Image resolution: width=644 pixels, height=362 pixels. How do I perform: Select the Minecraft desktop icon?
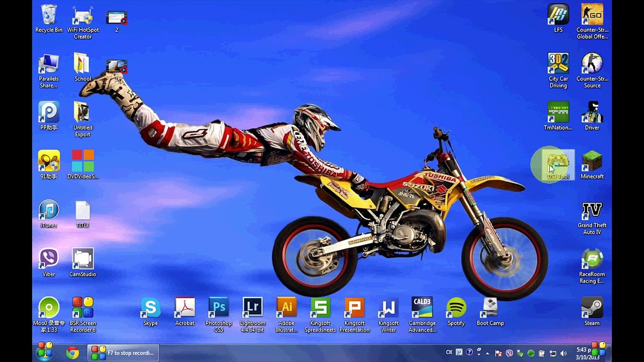pos(592,165)
